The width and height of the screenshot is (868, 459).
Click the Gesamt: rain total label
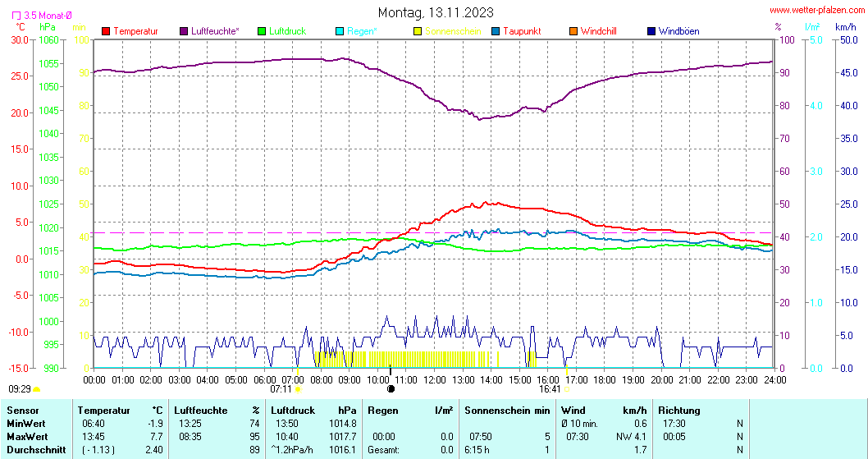pos(384,450)
